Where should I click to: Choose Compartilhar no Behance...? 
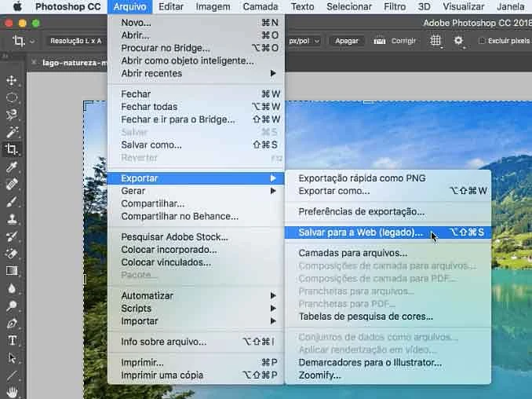[x=196, y=216]
